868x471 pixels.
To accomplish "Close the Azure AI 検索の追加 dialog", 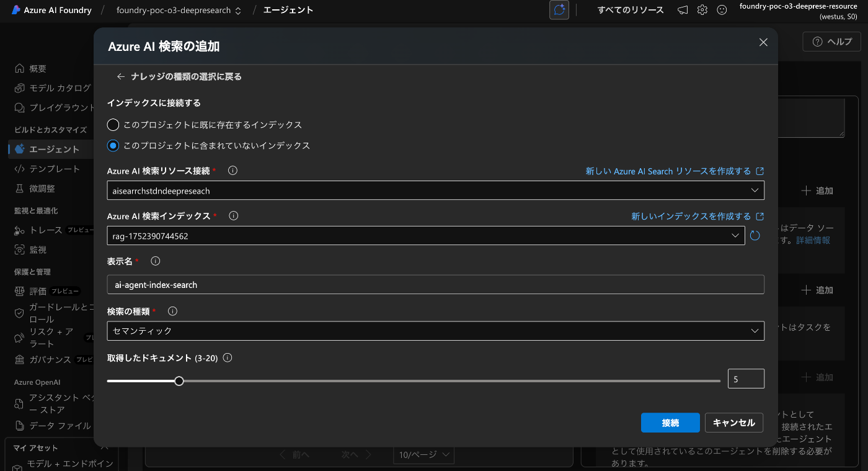I will [x=763, y=42].
